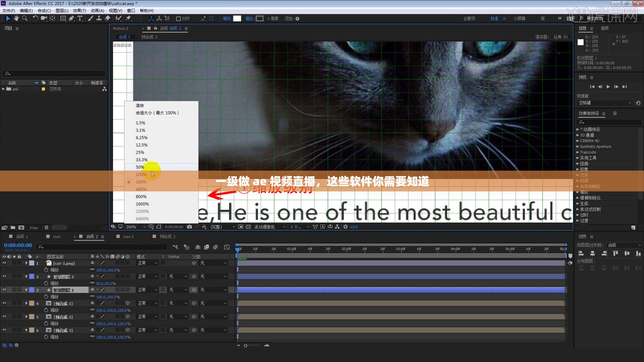Select the Eraser tool
Image resolution: width=644 pixels, height=362 pixels.
click(107, 18)
